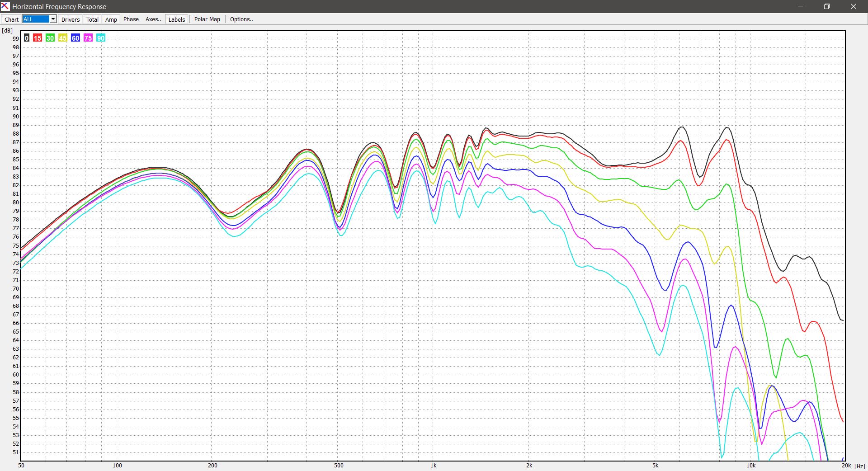This screenshot has width=868, height=471.
Task: Click the cyan 90 degree legend label
Action: coord(101,38)
